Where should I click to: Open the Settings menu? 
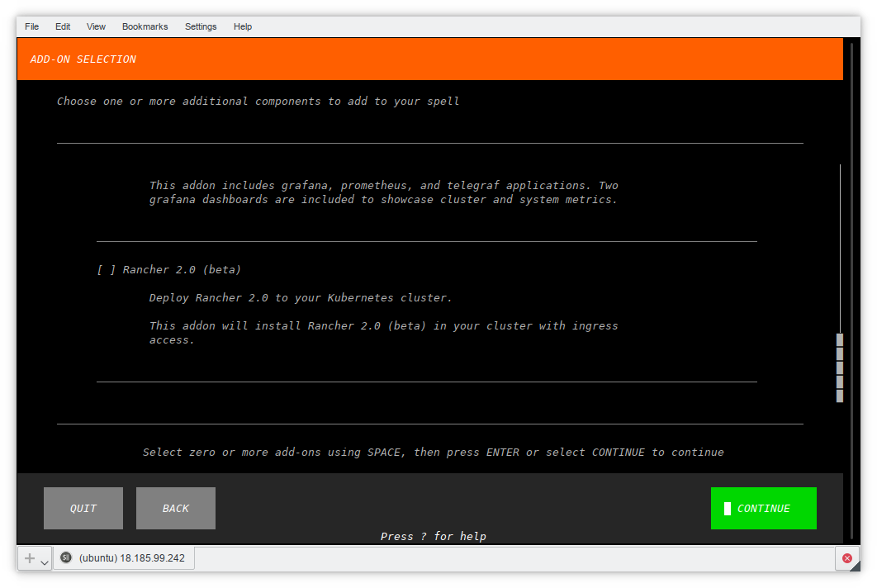[200, 26]
